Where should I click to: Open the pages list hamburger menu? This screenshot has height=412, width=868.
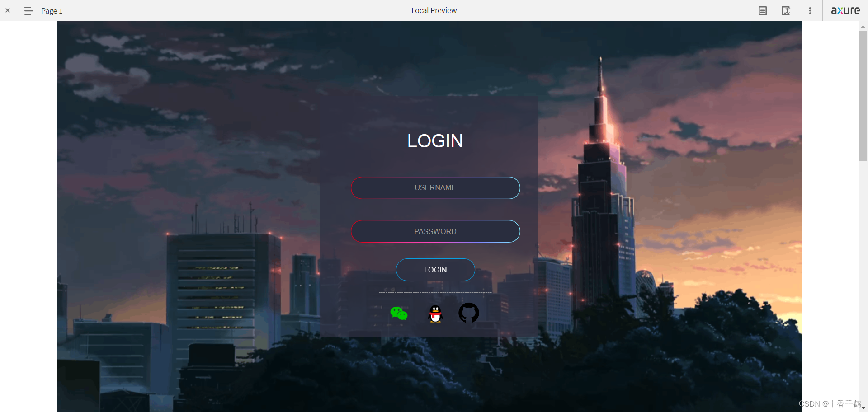28,11
